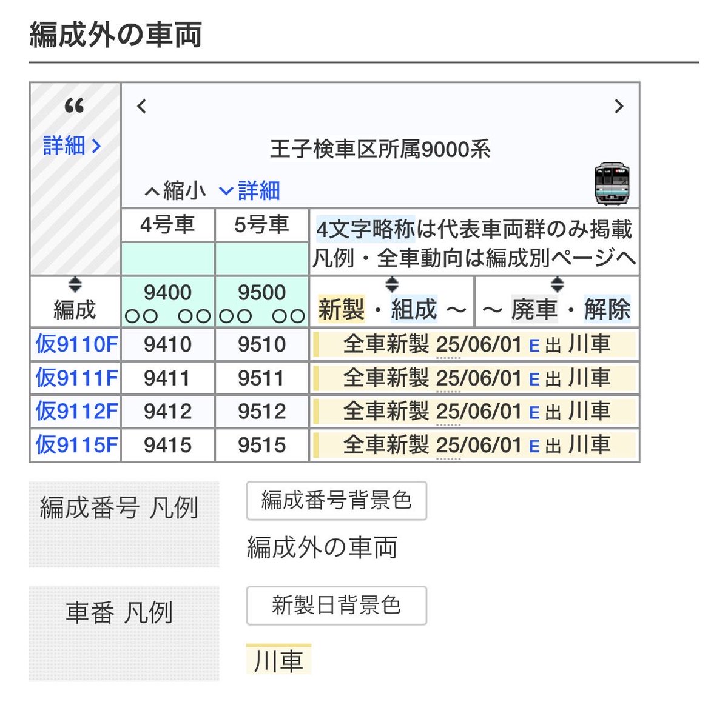Click the quotation marks icon in table corner

(74, 108)
